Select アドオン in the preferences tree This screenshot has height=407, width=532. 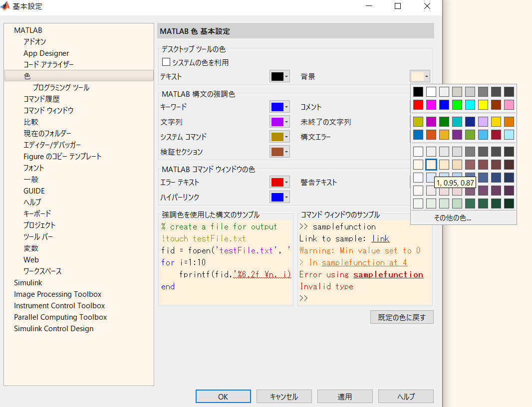point(34,42)
